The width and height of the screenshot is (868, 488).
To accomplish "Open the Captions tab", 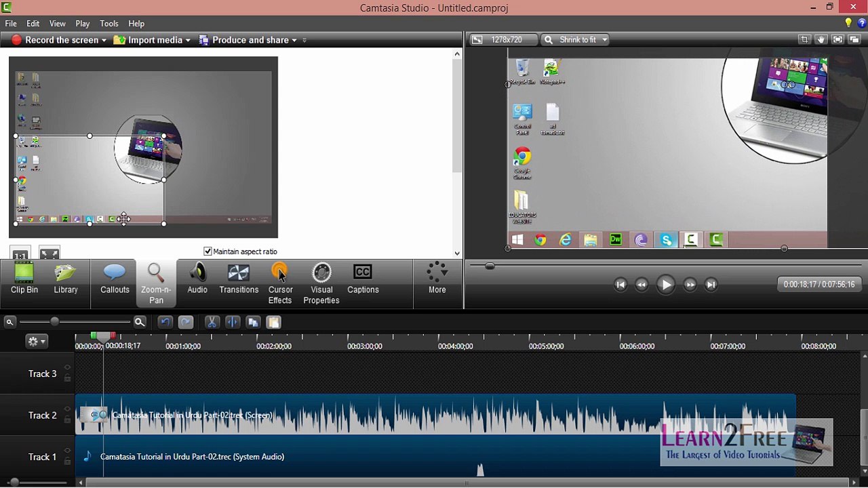I will click(363, 280).
